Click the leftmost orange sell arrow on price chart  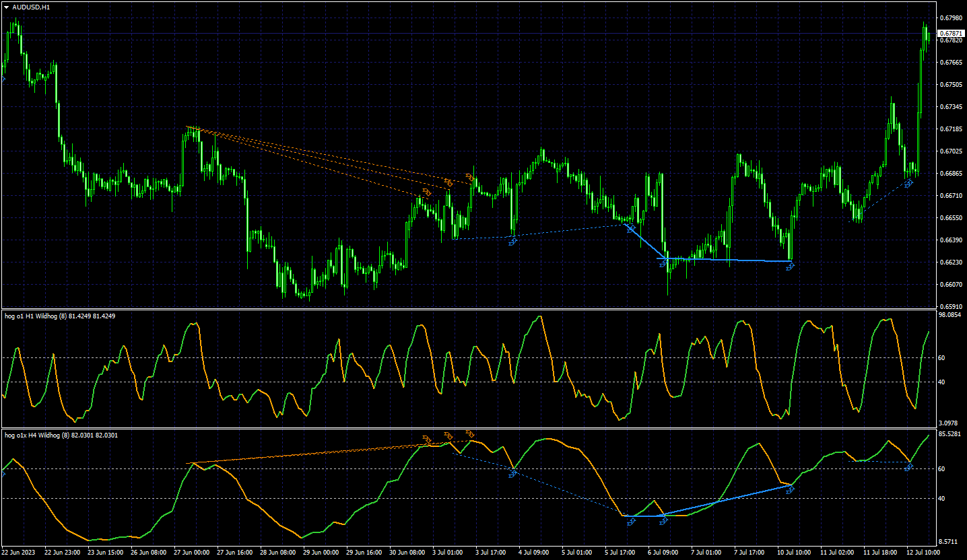coord(426,192)
